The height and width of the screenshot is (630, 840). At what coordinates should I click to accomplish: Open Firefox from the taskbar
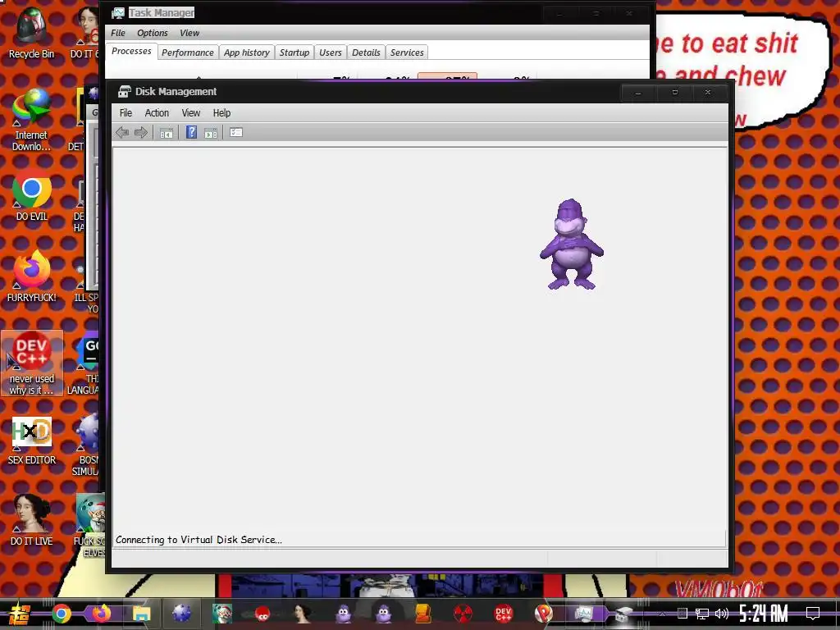pos(101,614)
